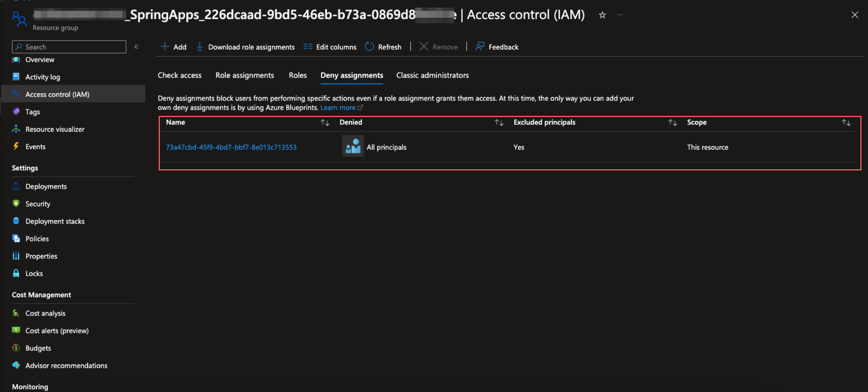Click the Resource visualizer icon
Viewport: 868px width, 392px height.
pyautogui.click(x=16, y=129)
